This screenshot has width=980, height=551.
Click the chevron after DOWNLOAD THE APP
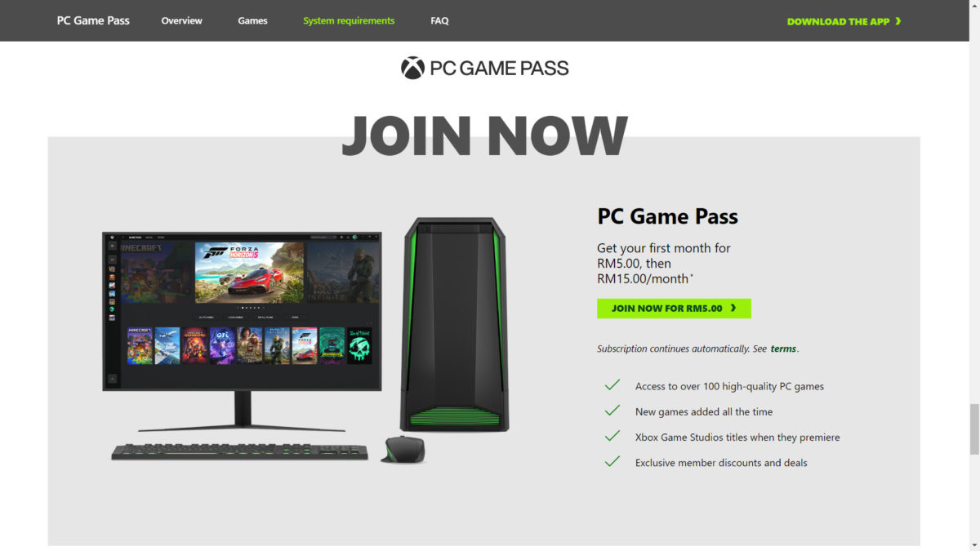[898, 21]
